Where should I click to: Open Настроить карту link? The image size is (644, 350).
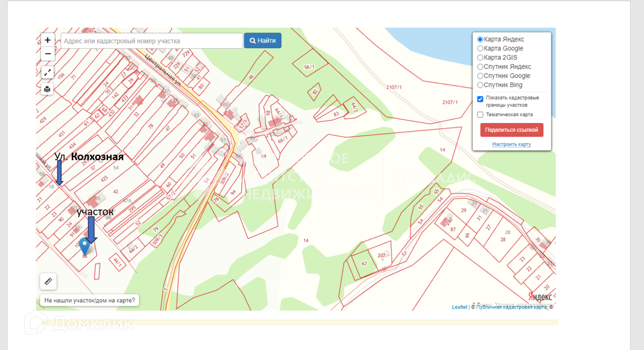(512, 144)
